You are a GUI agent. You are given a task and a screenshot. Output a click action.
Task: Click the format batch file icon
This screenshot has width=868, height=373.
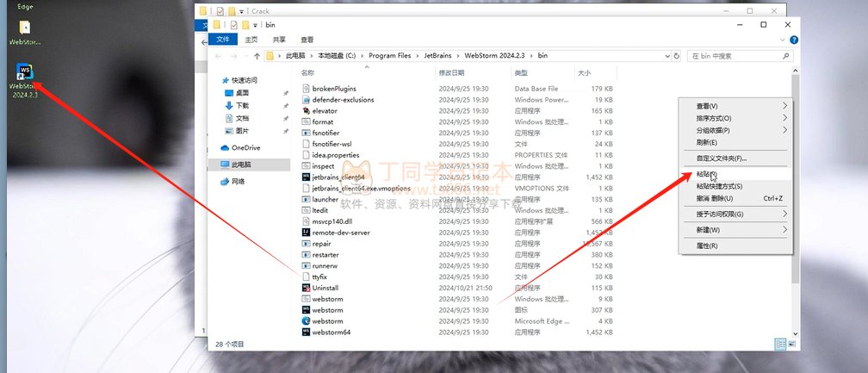pos(307,121)
